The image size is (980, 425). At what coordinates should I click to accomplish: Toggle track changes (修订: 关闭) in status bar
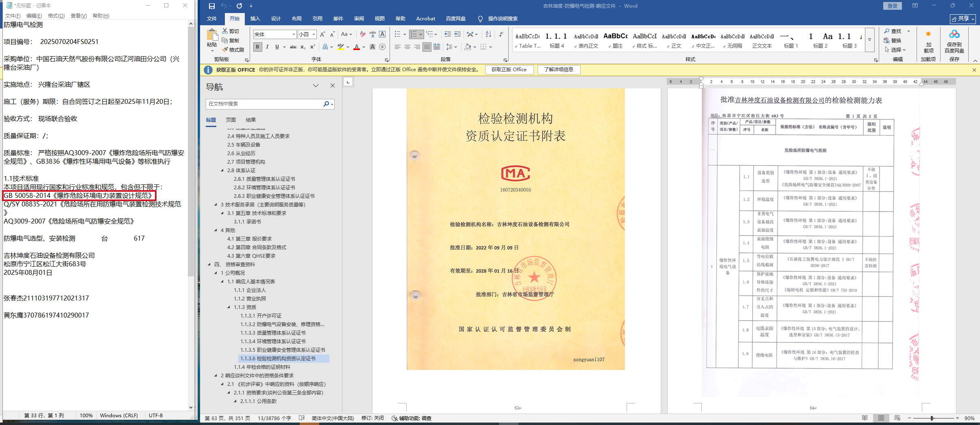(372, 418)
